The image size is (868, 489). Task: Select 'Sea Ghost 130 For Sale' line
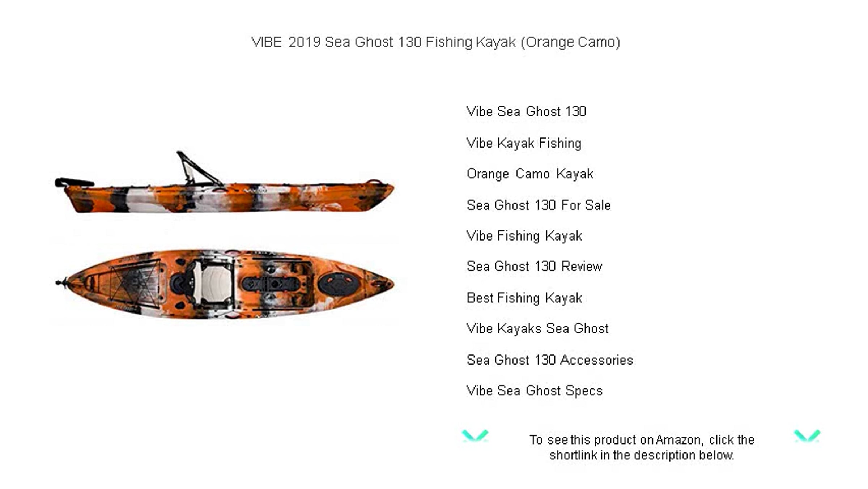coord(539,205)
